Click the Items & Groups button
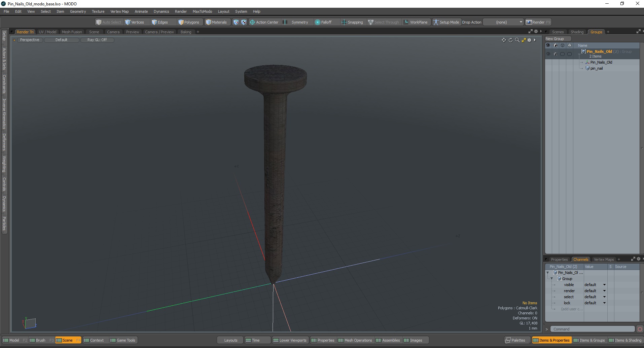Screen dimensions: 644x348 click(589, 340)
